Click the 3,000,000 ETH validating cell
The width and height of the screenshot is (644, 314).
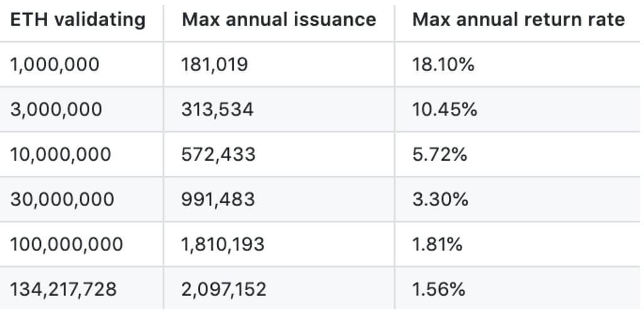(x=56, y=109)
